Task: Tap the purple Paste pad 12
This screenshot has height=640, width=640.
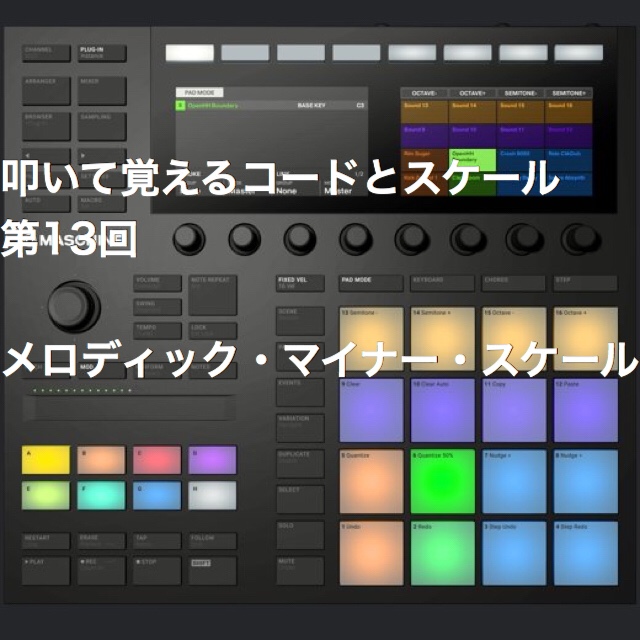Action: [x=585, y=410]
